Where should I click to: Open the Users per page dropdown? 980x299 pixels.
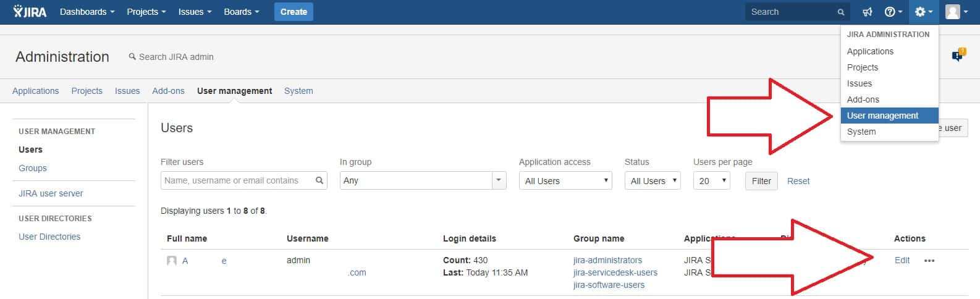tap(712, 180)
